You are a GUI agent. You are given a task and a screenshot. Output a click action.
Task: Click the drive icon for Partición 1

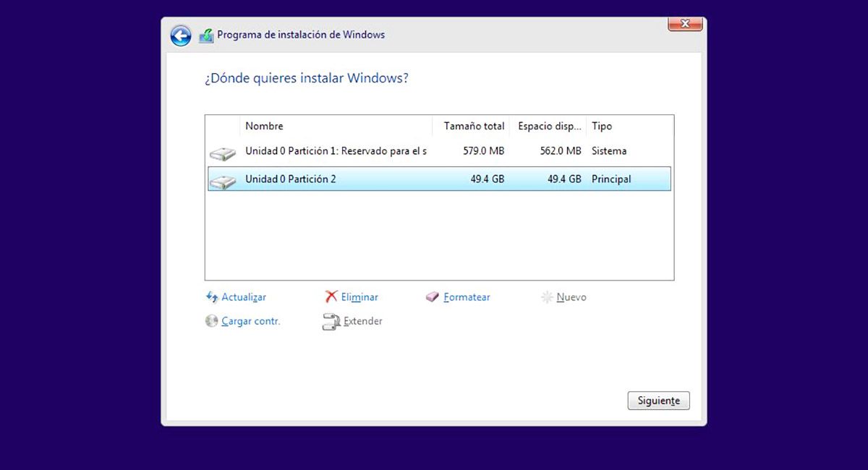223,153
